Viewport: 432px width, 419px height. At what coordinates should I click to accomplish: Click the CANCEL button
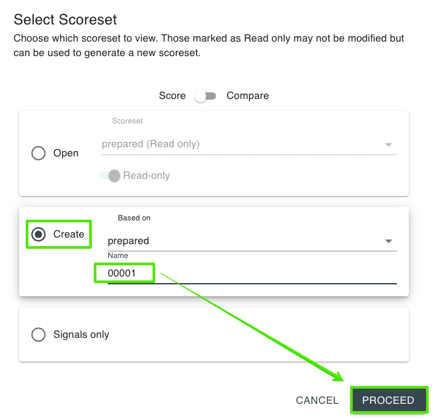coord(317,400)
